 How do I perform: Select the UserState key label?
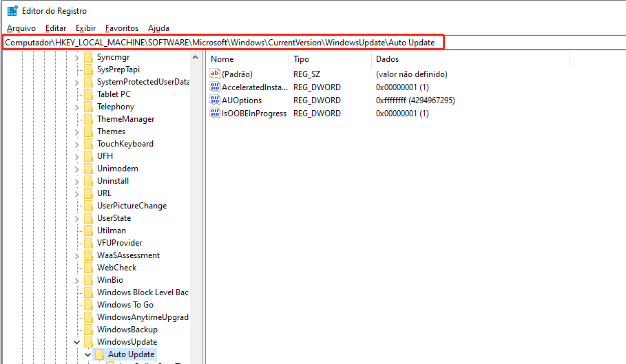pos(114,218)
